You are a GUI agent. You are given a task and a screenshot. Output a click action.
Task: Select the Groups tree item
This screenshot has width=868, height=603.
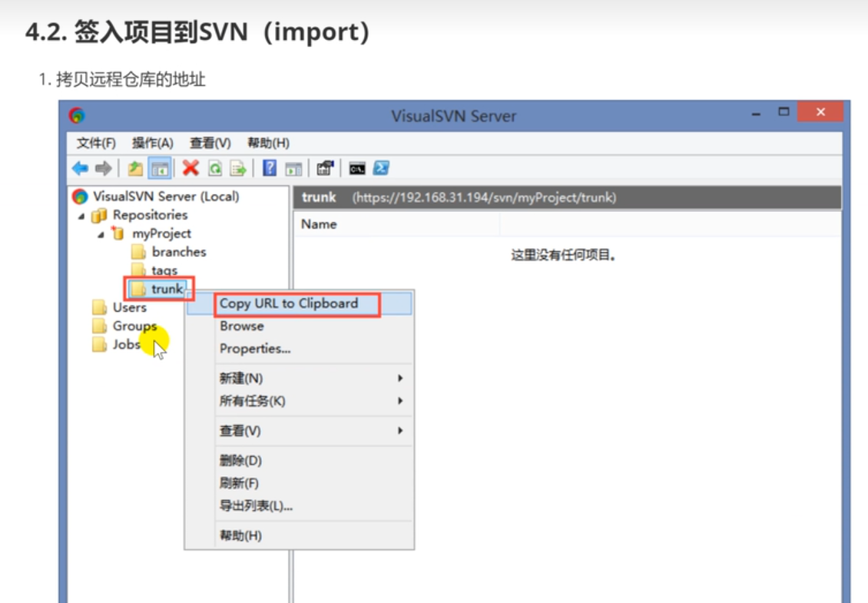tap(134, 326)
